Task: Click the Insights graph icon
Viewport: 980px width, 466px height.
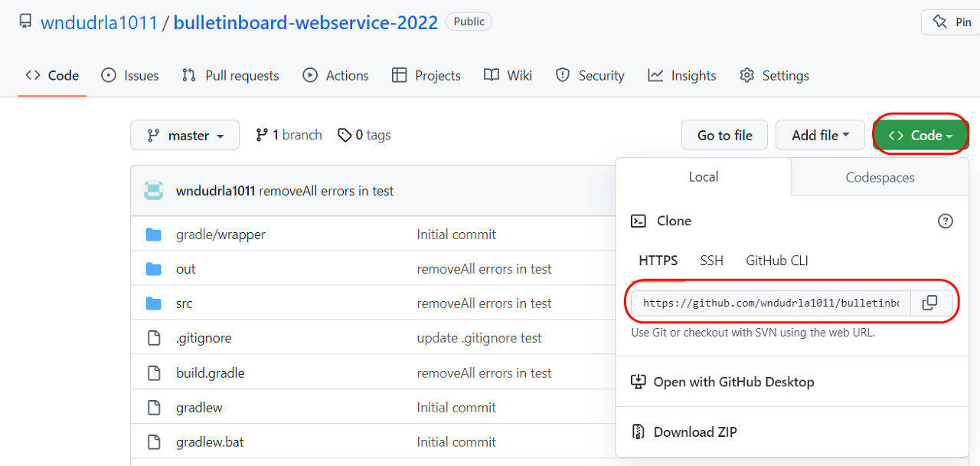Action: [x=655, y=75]
